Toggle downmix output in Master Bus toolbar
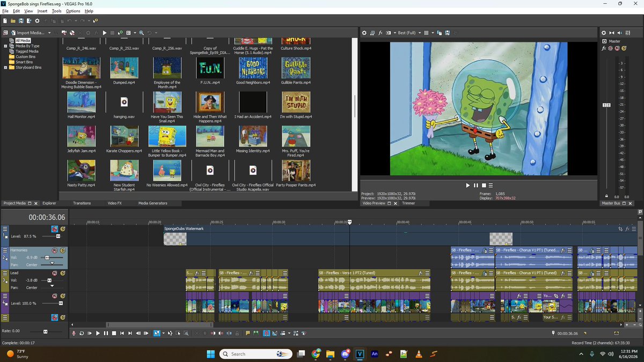Viewport: 644px width, 362px height. click(612, 33)
